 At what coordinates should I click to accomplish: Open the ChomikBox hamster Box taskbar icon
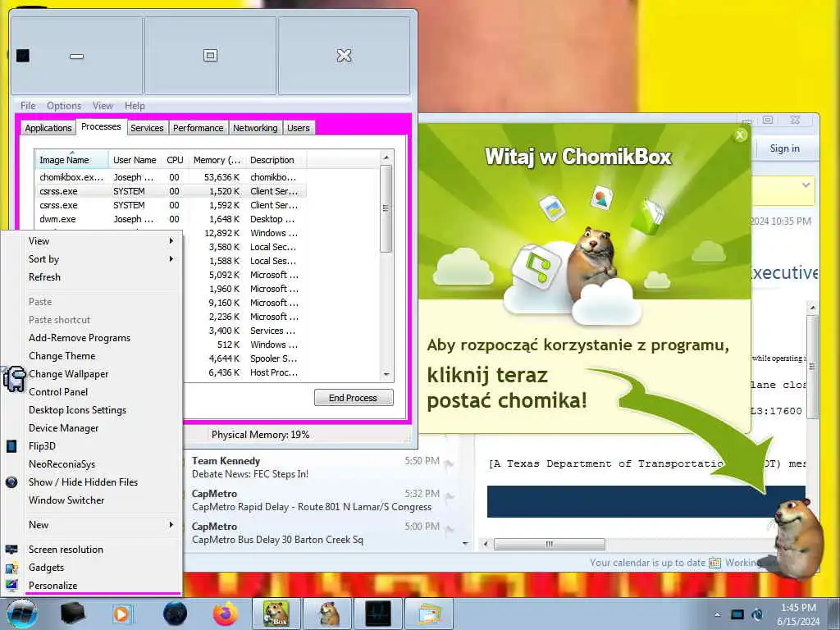276,614
